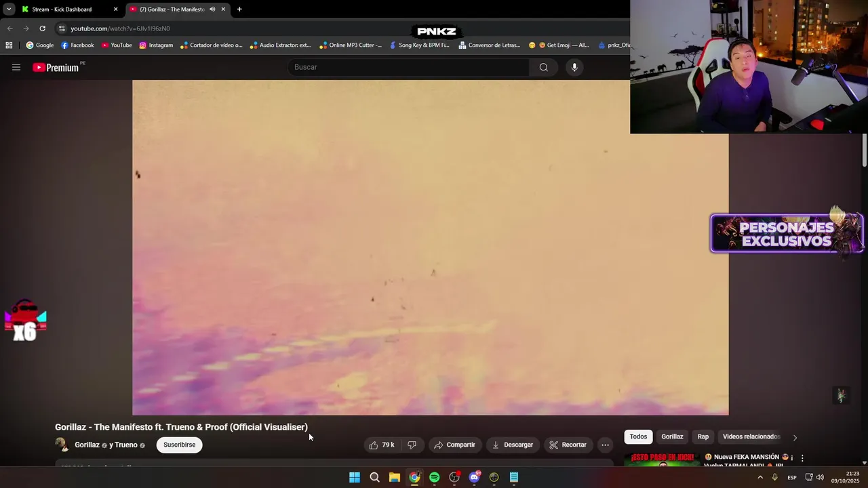868x488 pixels.
Task: Like the video with thumbs-up 79 k
Action: click(381, 445)
